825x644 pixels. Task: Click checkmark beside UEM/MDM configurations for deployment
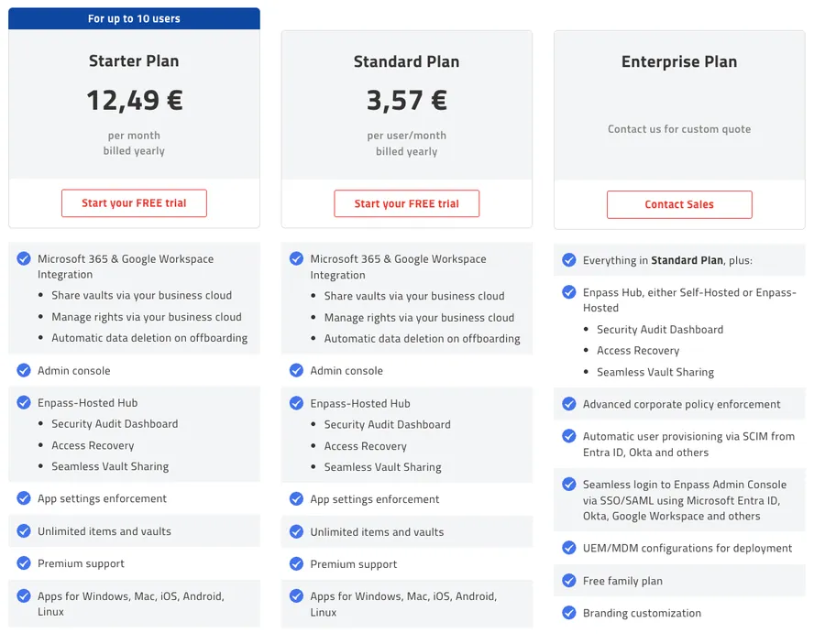pos(568,548)
